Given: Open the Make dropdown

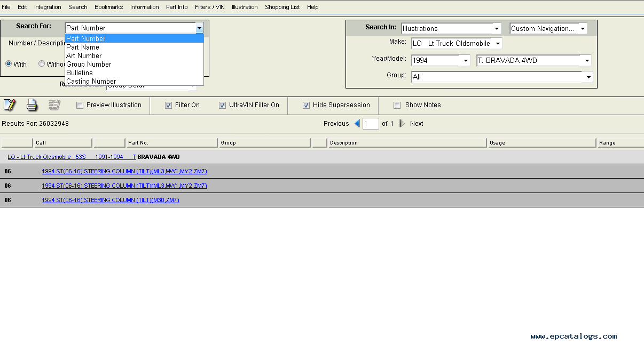Looking at the screenshot, I should [x=497, y=44].
